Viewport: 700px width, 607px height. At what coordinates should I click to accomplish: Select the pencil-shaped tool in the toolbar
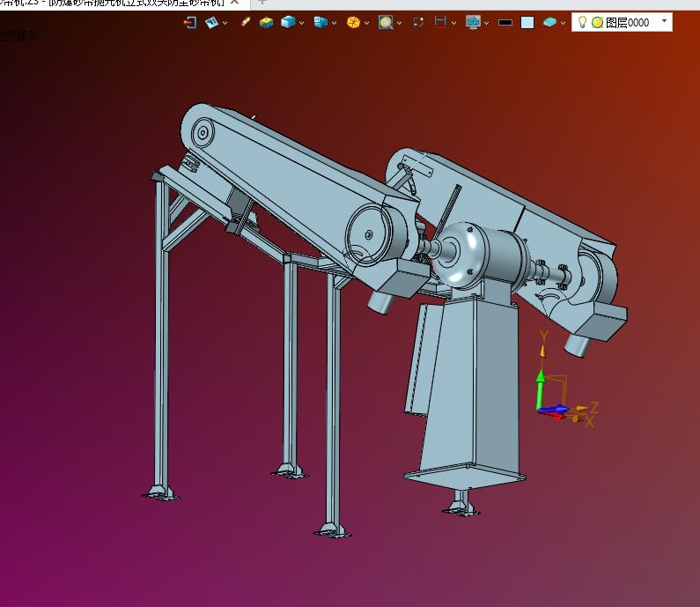tap(245, 22)
